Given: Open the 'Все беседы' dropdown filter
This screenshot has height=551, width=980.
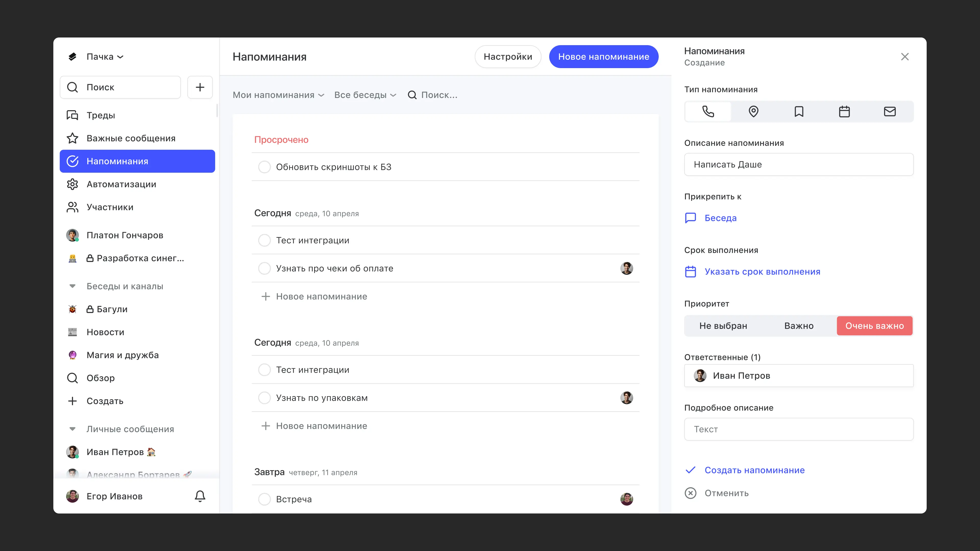Looking at the screenshot, I should (x=365, y=95).
